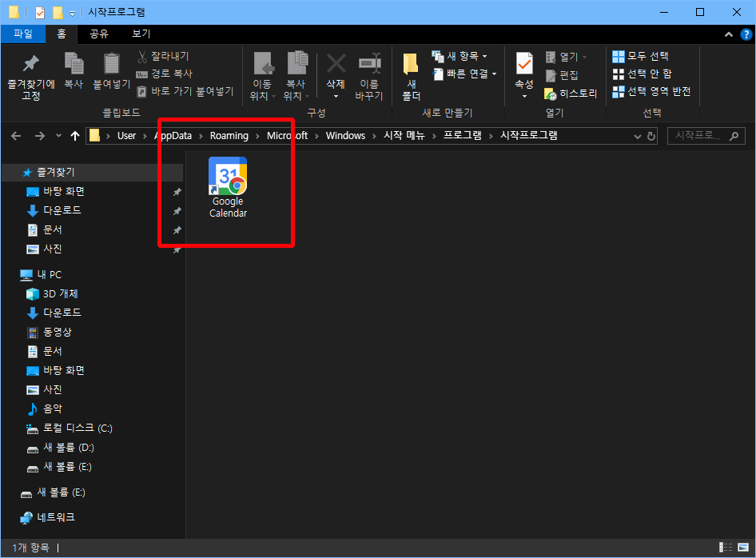Open recent locations dropdown arrow
The height and width of the screenshot is (558, 756).
click(x=58, y=136)
